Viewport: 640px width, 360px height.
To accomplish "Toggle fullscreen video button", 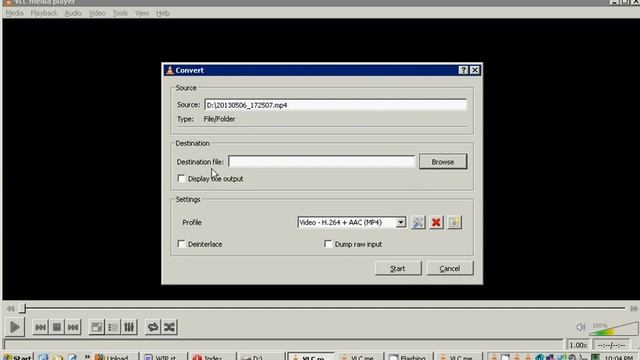I will pos(97,327).
